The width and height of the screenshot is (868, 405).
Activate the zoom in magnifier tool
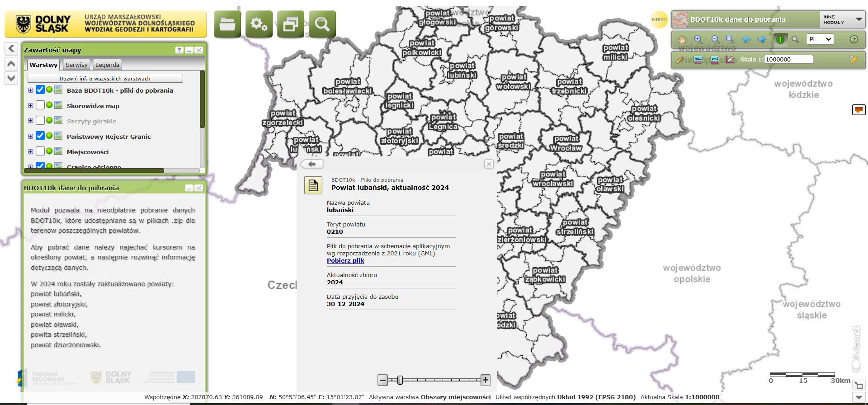pyautogui.click(x=698, y=39)
